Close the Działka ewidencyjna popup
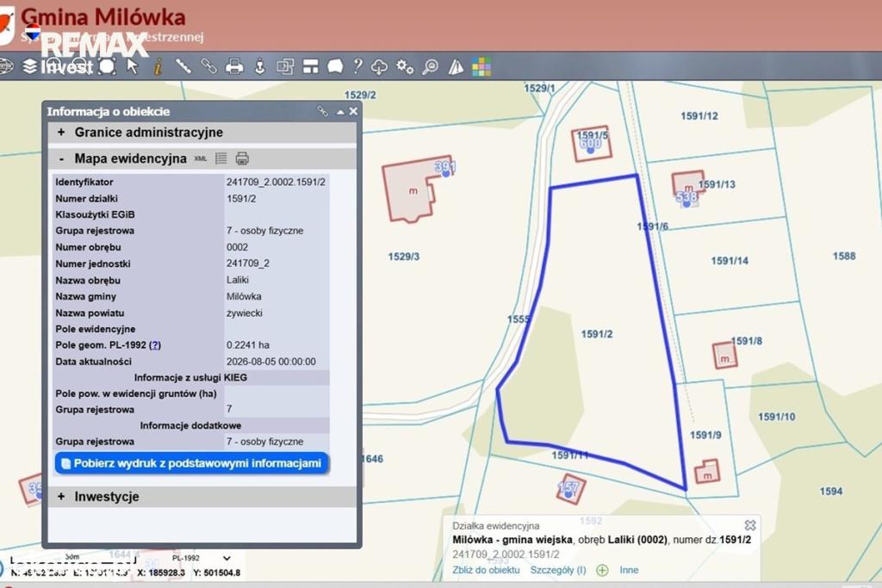882x588 pixels. coord(750,525)
